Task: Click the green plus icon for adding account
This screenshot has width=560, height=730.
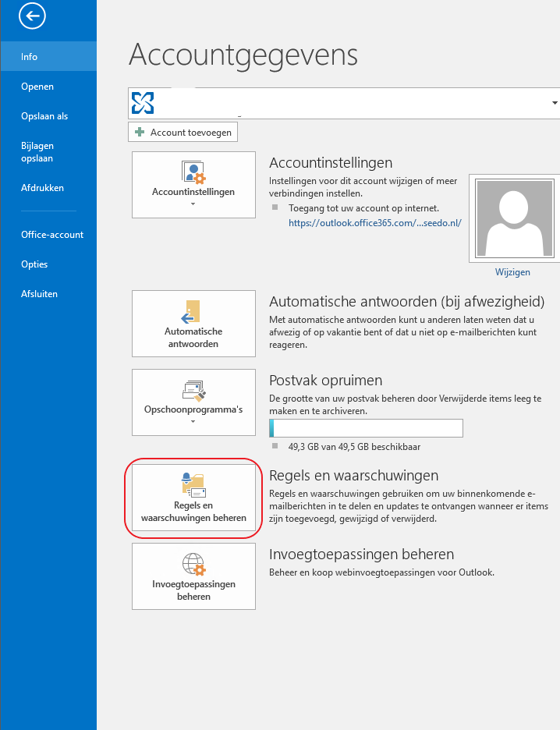Action: click(140, 133)
